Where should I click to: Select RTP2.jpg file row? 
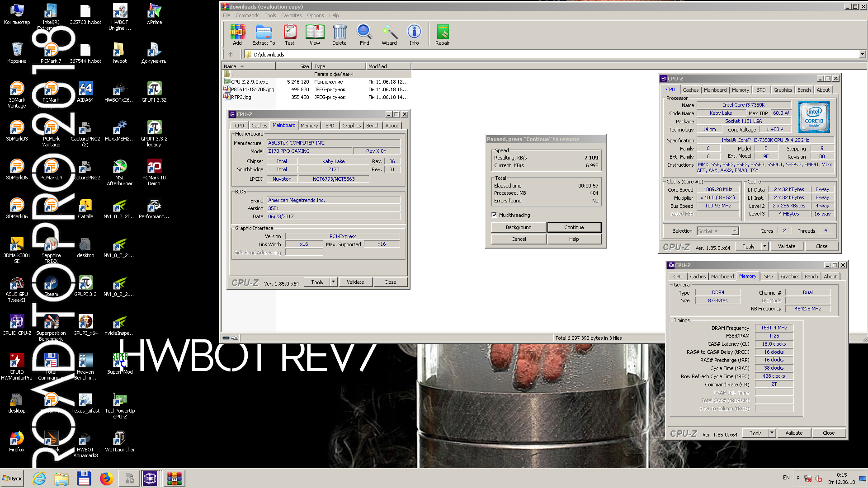(x=316, y=97)
